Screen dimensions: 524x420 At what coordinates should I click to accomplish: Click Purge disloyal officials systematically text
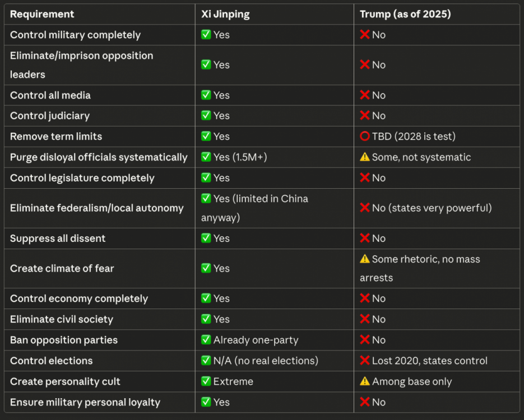click(99, 157)
